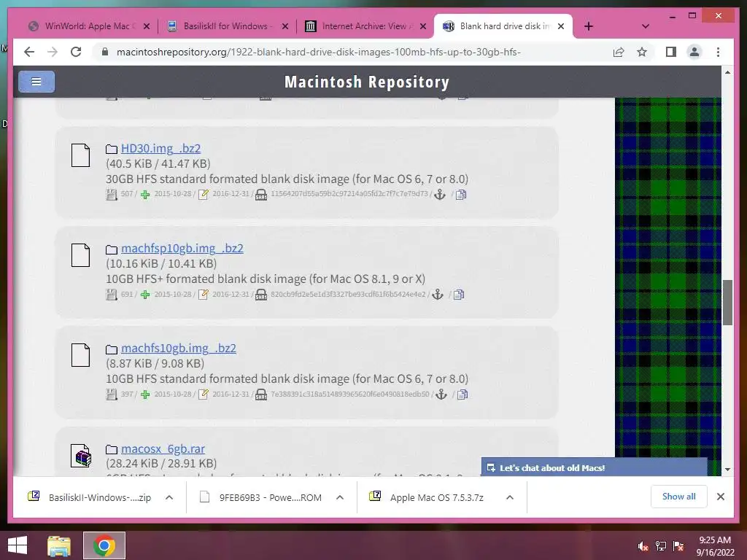Image resolution: width=747 pixels, height=560 pixels.
Task: Click the anchor icon for HD30.img
Action: click(440, 194)
